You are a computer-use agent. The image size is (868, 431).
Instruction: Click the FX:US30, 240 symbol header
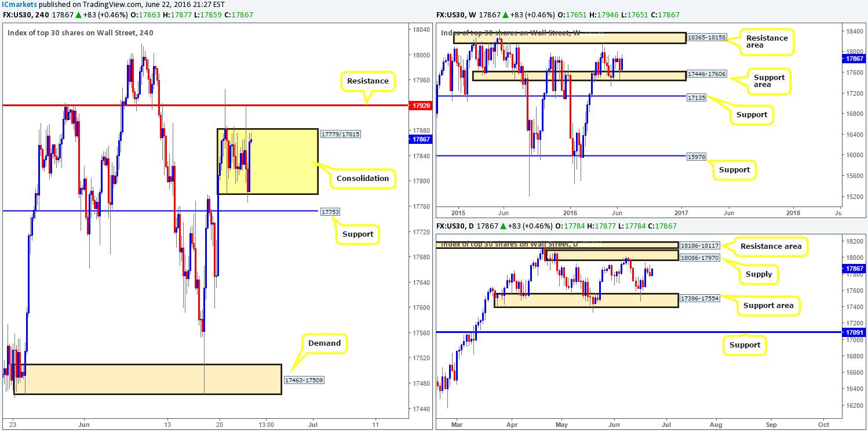[x=27, y=15]
